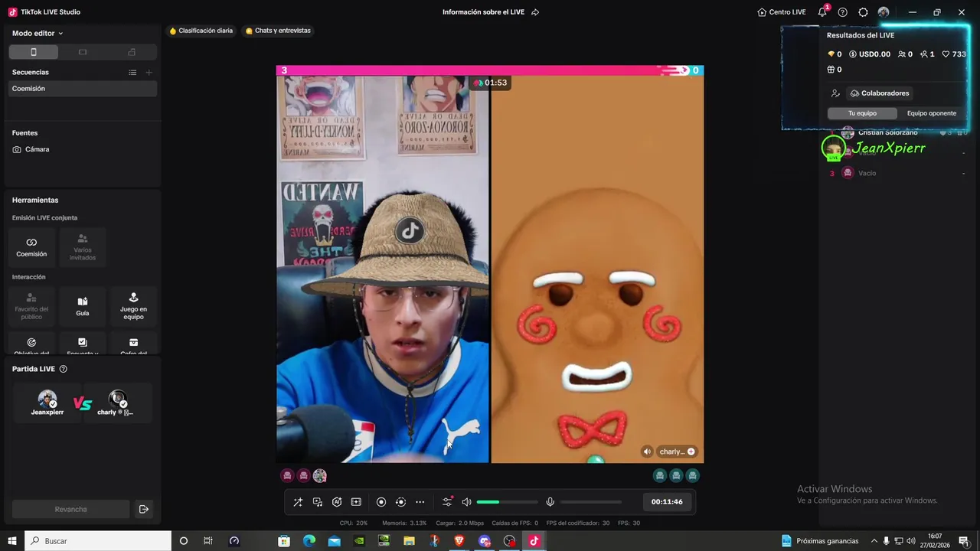
Task: Open the settings gear in title bar
Action: (863, 12)
